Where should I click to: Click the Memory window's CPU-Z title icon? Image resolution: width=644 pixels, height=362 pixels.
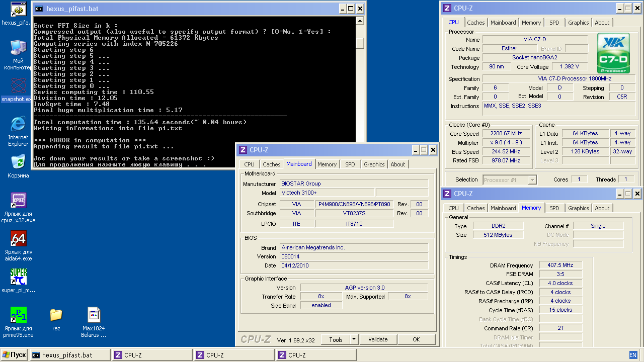point(447,194)
